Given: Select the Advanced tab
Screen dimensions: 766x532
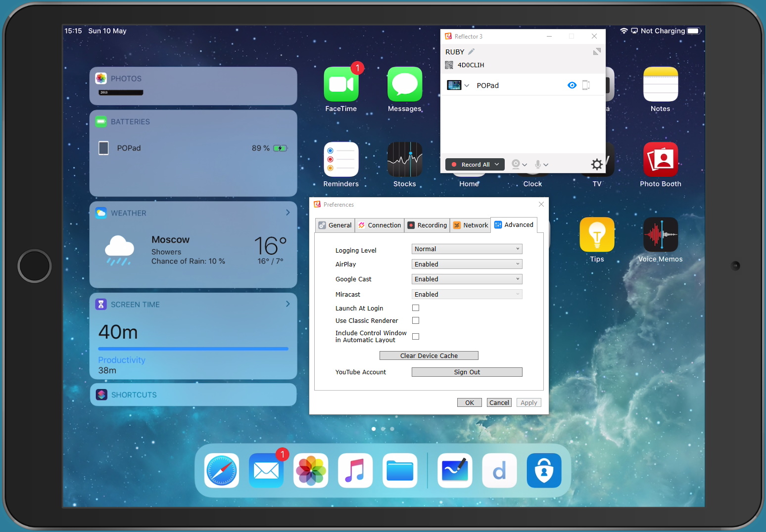Looking at the screenshot, I should pos(514,224).
